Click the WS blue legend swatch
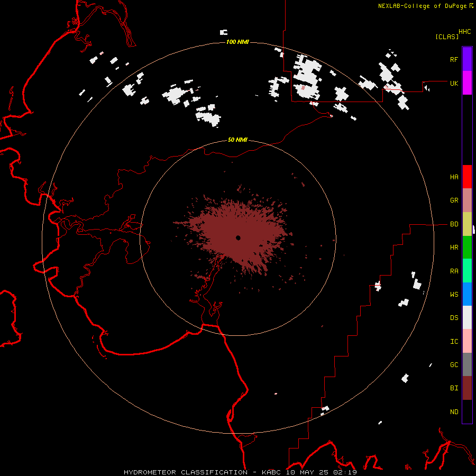 (467, 294)
